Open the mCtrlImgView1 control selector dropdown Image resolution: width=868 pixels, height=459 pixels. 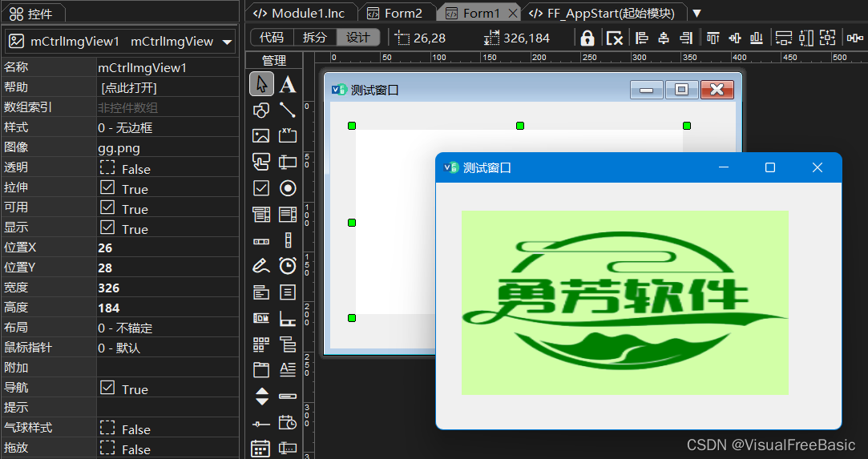point(227,42)
